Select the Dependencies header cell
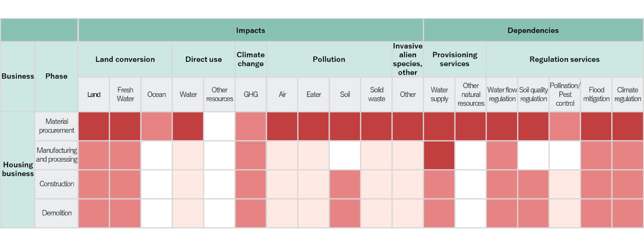The image size is (644, 247). 533,30
